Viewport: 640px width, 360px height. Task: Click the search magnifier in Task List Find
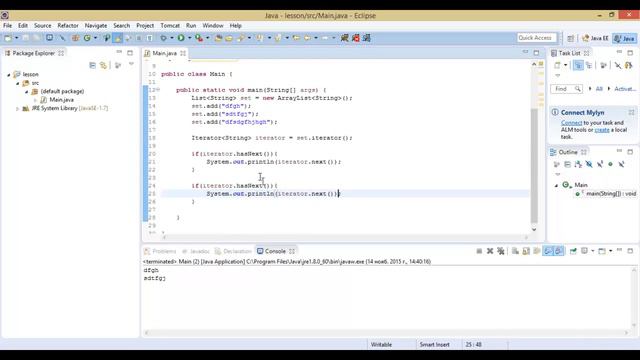coord(578,89)
